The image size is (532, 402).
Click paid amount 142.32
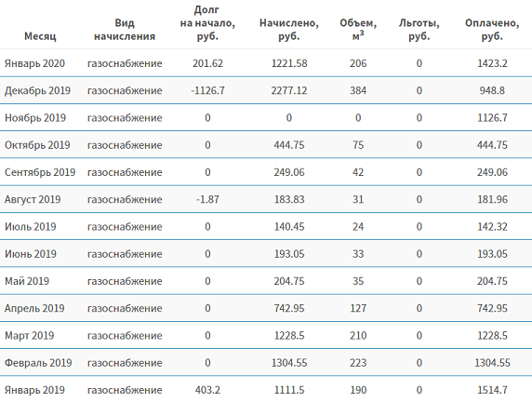click(492, 226)
